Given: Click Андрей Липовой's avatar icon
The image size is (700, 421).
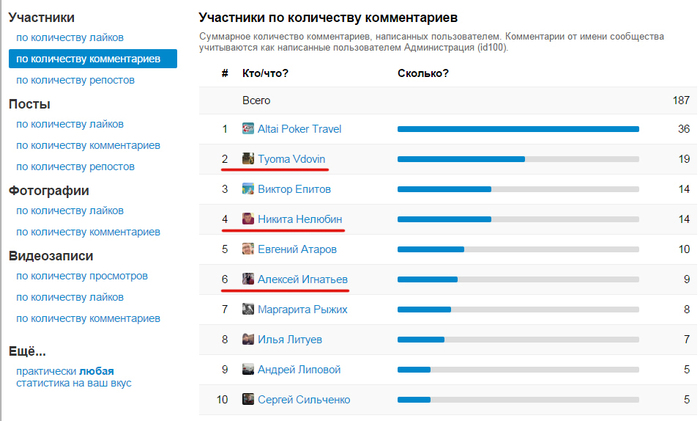Looking at the screenshot, I should tap(248, 369).
